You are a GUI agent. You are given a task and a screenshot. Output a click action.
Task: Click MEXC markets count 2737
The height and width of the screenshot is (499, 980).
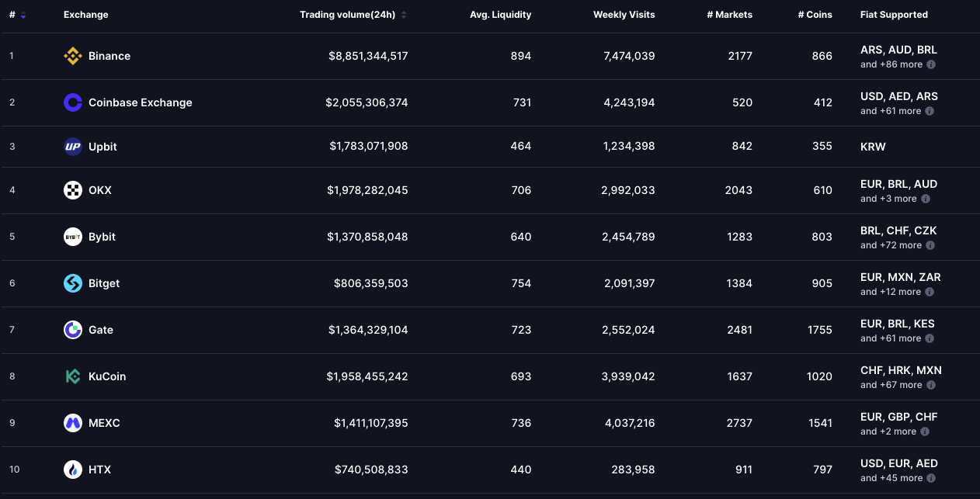(x=739, y=423)
